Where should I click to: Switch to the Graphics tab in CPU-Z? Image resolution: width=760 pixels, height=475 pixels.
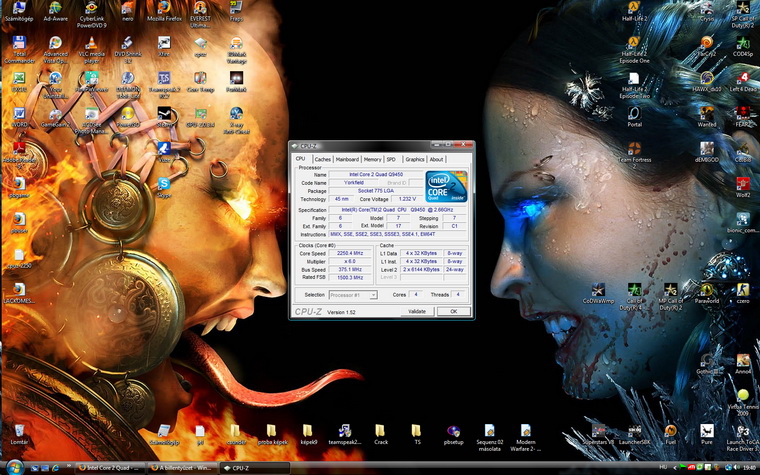415,159
